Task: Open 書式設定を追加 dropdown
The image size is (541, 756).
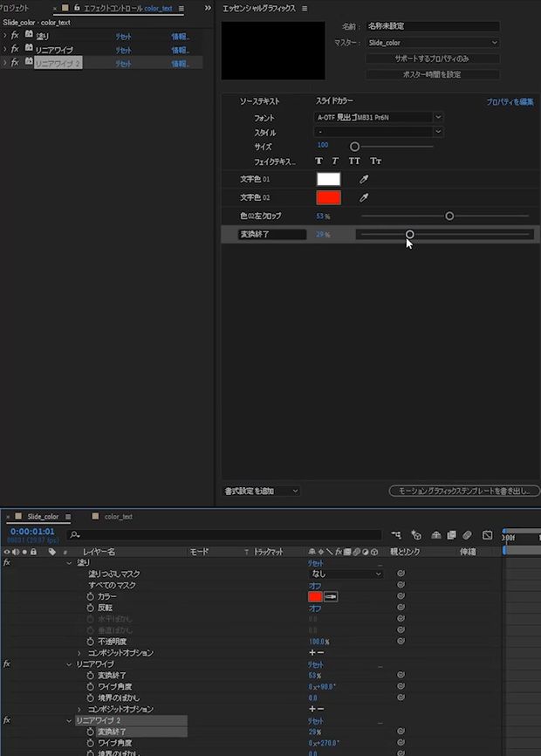Action: pos(261,491)
